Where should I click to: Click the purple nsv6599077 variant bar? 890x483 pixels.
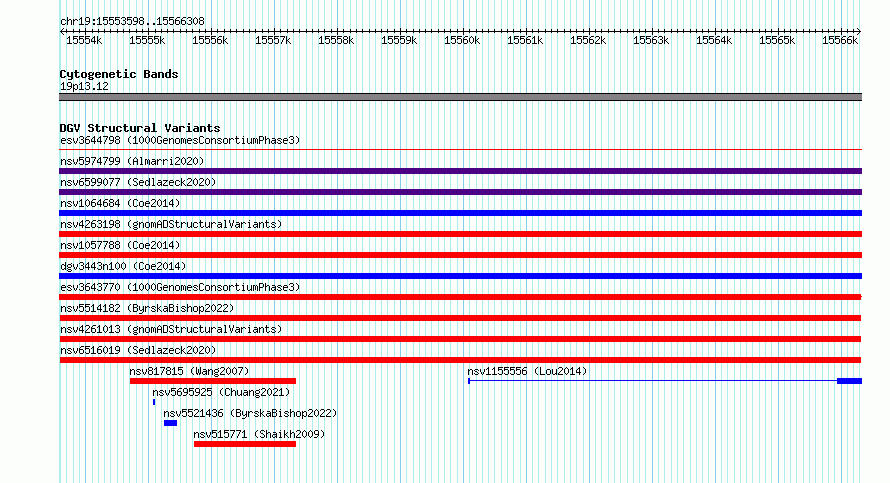pos(460,192)
